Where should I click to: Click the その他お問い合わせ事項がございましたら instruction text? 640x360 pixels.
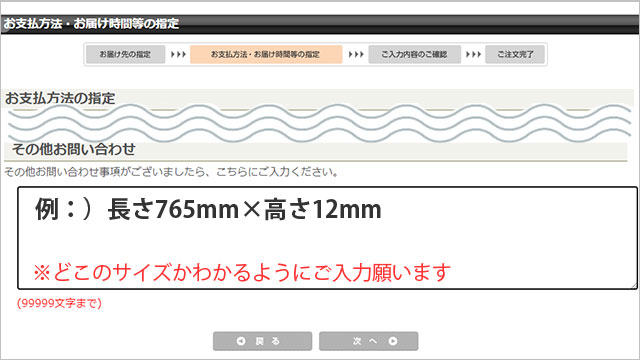point(171,172)
